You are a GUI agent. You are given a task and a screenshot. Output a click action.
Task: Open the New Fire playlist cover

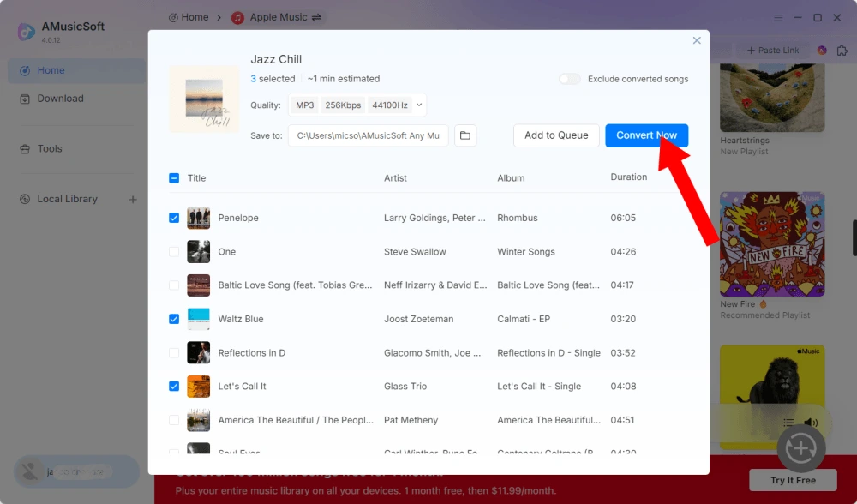click(x=772, y=243)
